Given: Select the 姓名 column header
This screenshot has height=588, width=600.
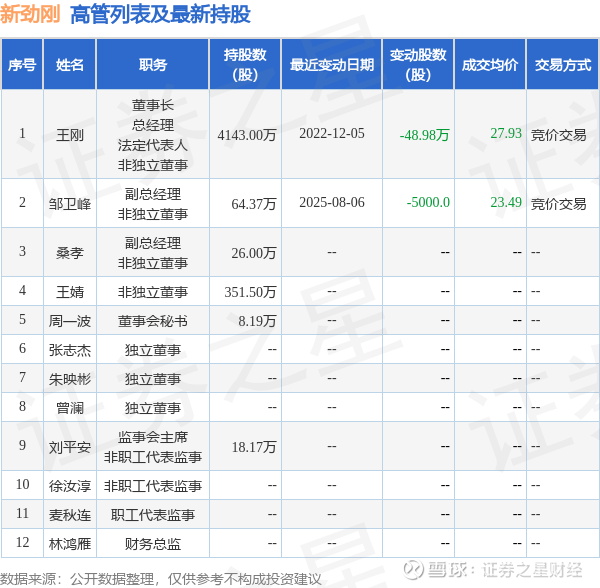Looking at the screenshot, I should (70, 65).
